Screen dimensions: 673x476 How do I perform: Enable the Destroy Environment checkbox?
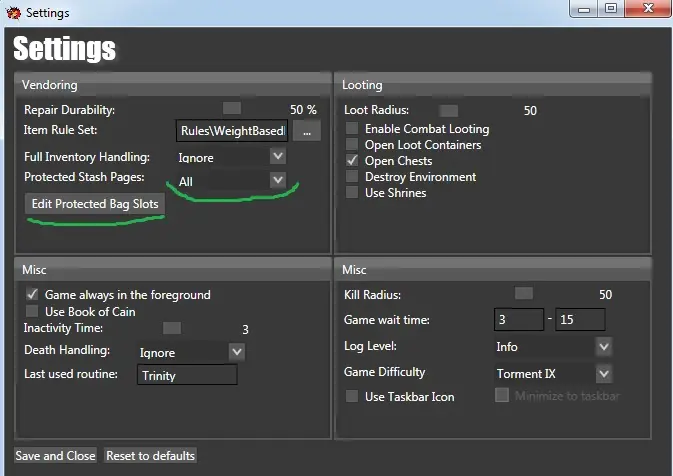coord(352,177)
